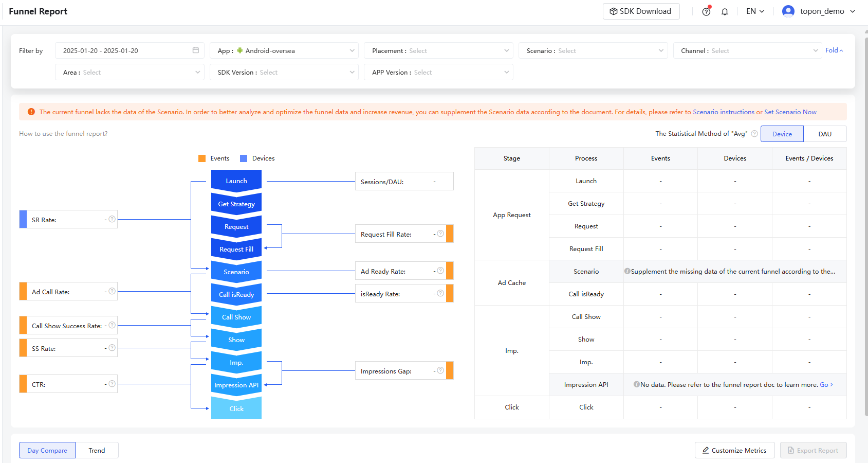Click the Android icon in the App filter
This screenshot has width=868, height=463.
[x=240, y=50]
